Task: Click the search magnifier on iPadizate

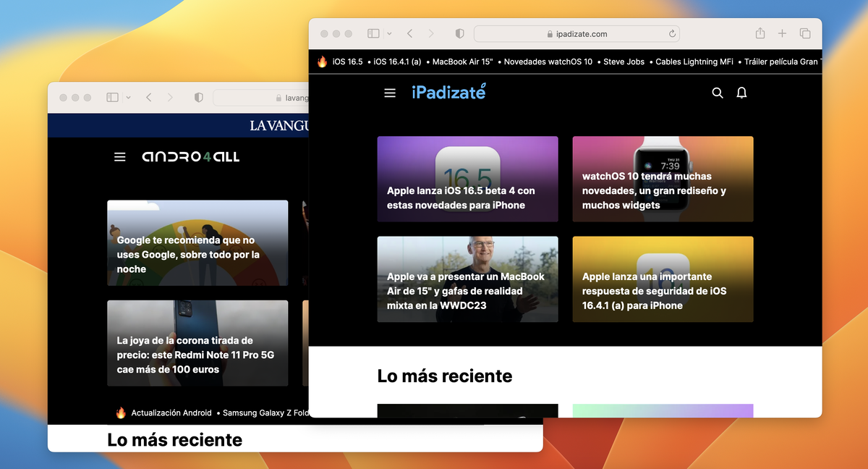Action: 718,93
